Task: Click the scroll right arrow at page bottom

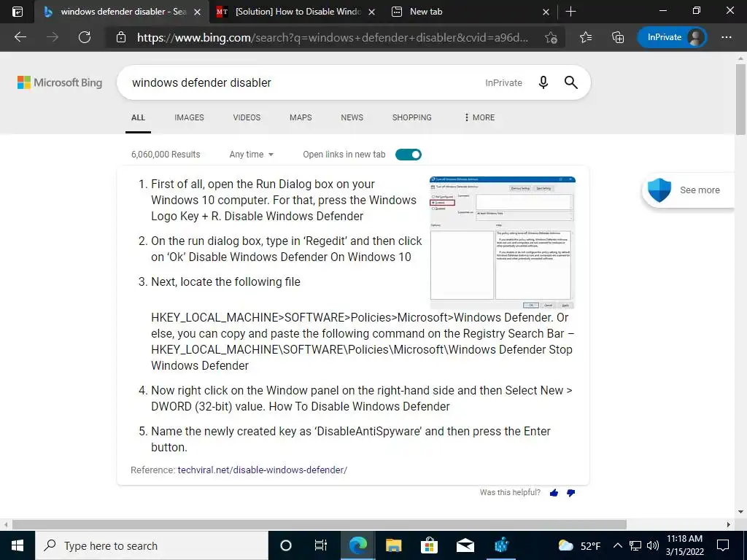Action: click(x=729, y=524)
